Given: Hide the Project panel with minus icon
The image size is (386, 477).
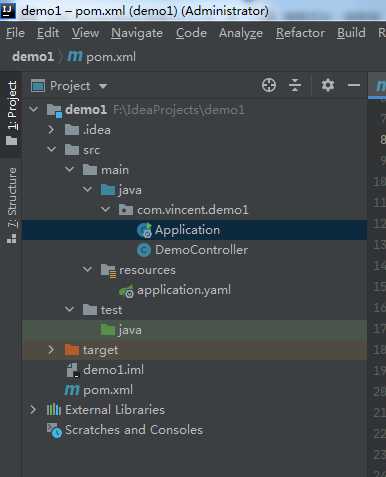Looking at the screenshot, I should tap(354, 85).
